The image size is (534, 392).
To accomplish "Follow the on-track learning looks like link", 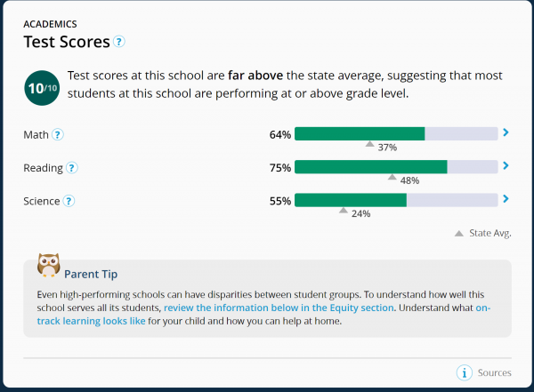I will [92, 321].
